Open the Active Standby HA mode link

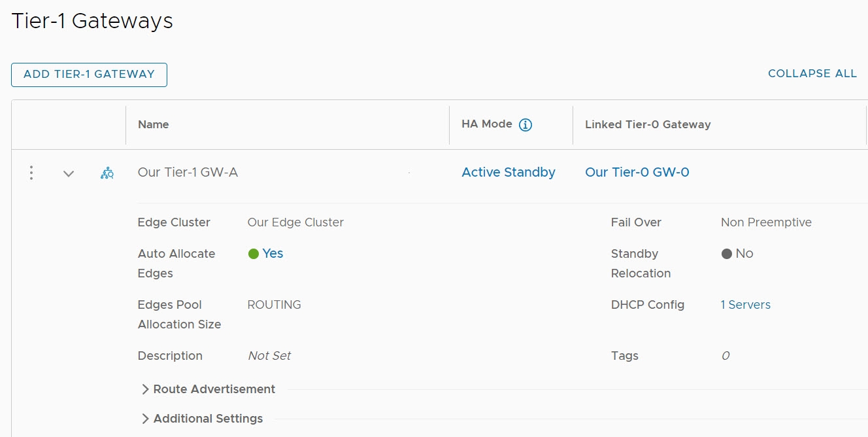pyautogui.click(x=508, y=173)
